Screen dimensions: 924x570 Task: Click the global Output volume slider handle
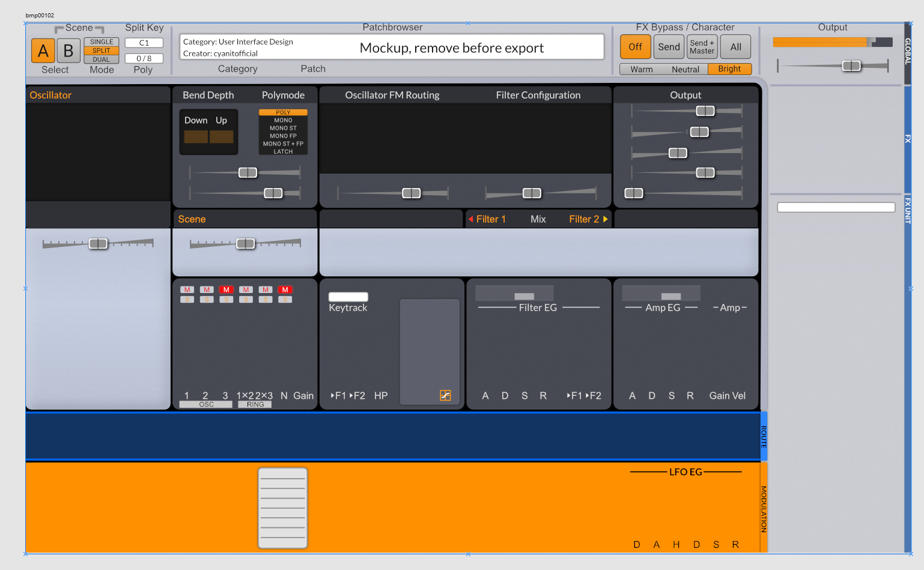click(x=851, y=65)
